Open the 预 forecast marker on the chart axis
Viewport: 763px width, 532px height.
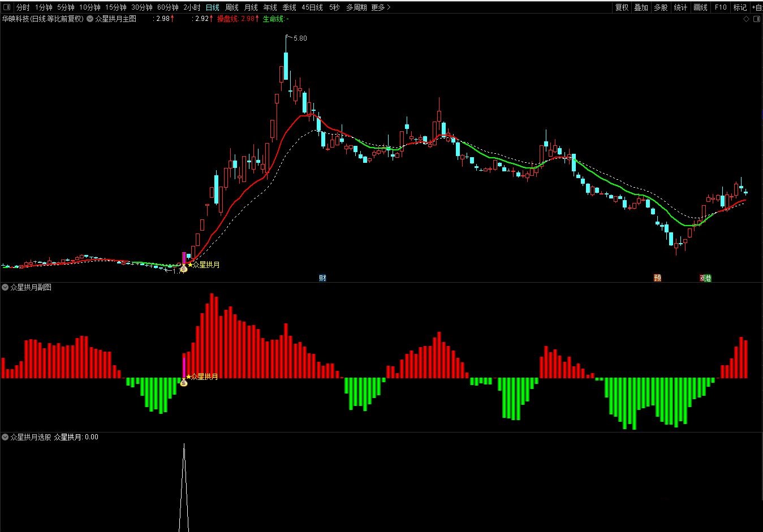[x=657, y=278]
